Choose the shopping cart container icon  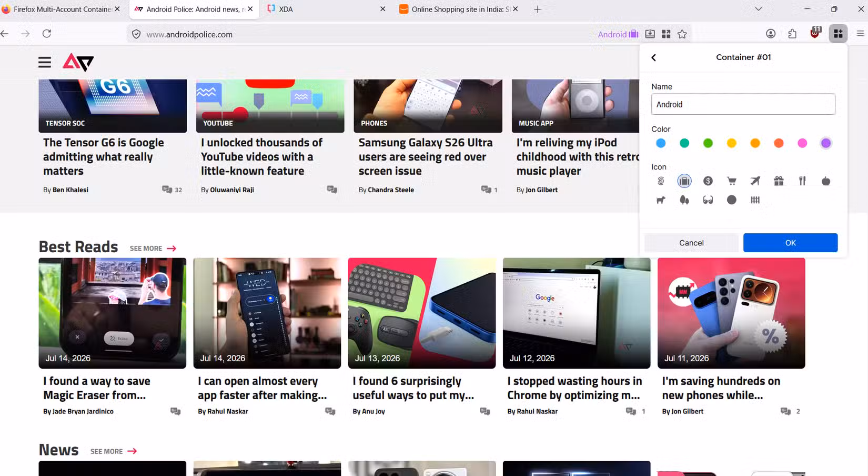[x=732, y=181]
